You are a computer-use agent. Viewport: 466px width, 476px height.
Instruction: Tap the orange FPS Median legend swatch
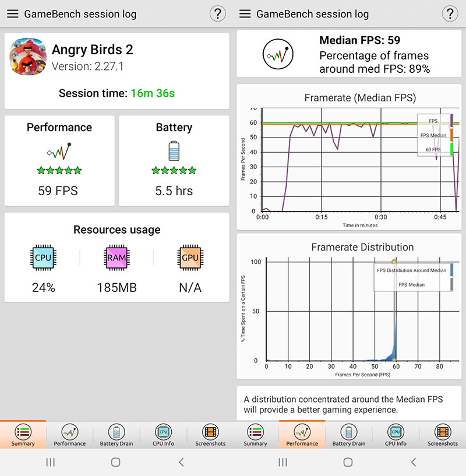(x=452, y=135)
